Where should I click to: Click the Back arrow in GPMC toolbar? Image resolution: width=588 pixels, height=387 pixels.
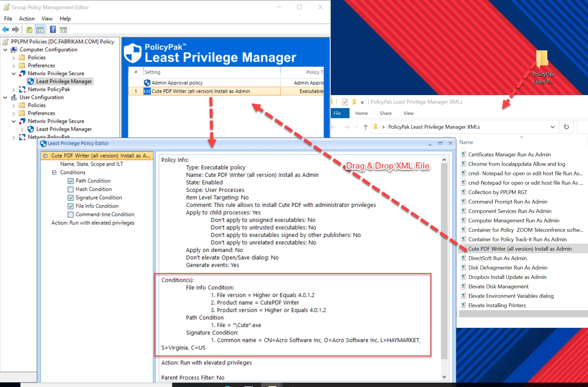click(5, 29)
